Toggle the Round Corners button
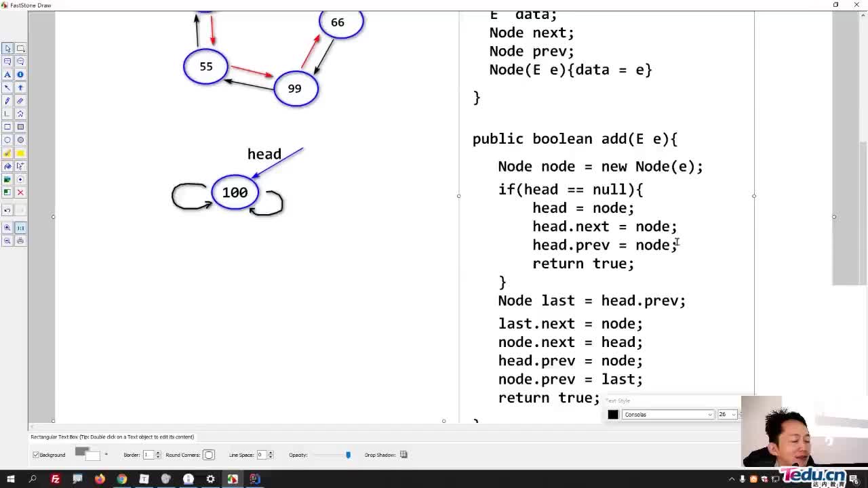This screenshot has width=868, height=488. point(208,455)
